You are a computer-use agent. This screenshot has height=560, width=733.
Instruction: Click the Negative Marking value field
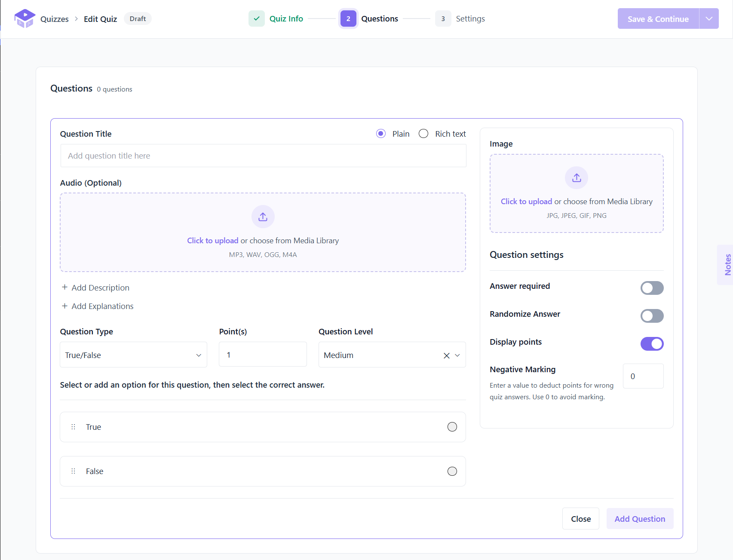643,376
